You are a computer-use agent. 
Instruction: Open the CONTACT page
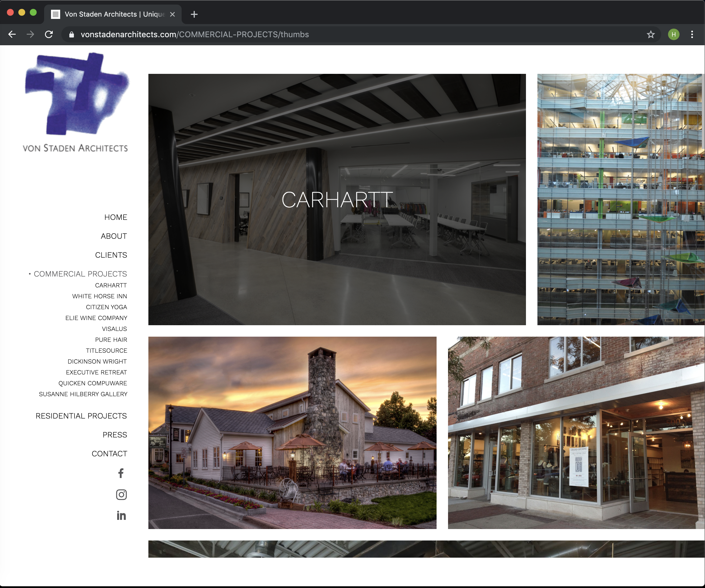109,453
